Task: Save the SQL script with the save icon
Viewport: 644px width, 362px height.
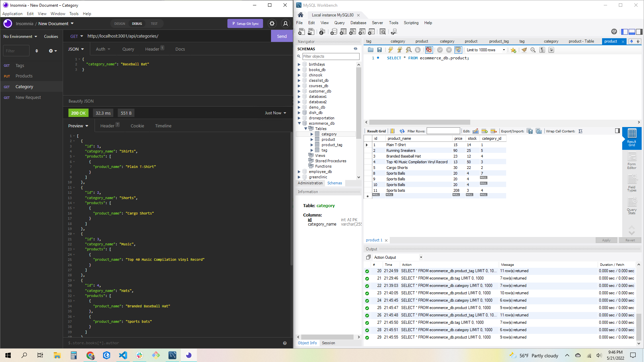Action: tap(380, 50)
